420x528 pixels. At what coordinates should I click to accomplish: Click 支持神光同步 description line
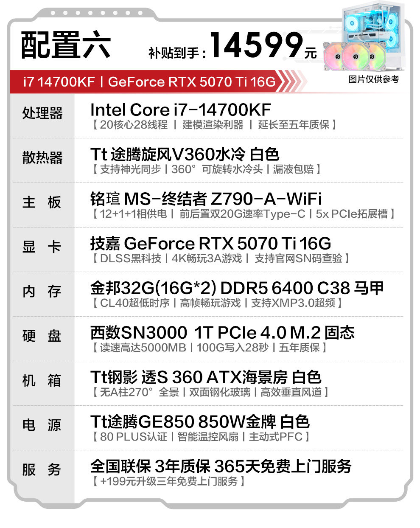pyautogui.click(x=206, y=169)
